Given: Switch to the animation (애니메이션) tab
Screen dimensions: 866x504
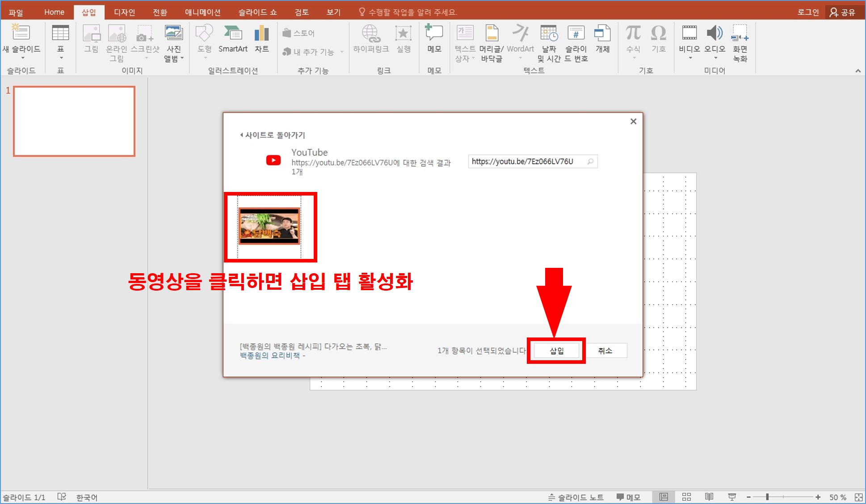Looking at the screenshot, I should (202, 12).
